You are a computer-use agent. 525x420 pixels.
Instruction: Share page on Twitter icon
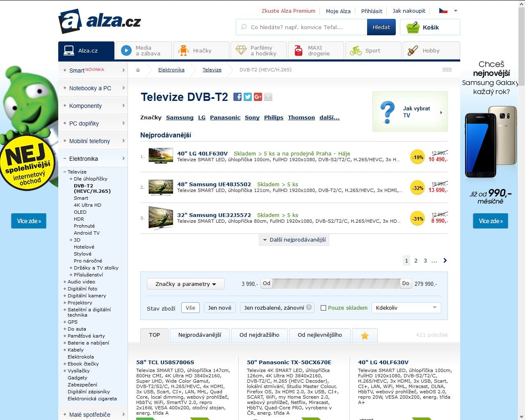coord(248,97)
